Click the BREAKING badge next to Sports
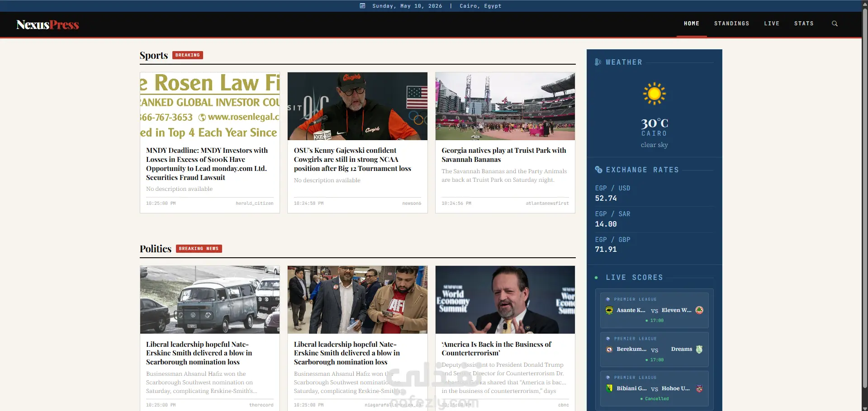This screenshot has height=411, width=868. [188, 55]
